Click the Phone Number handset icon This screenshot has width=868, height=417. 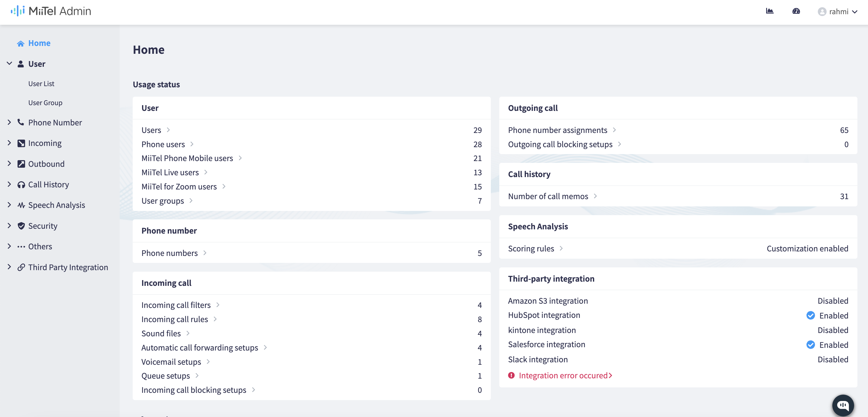21,122
